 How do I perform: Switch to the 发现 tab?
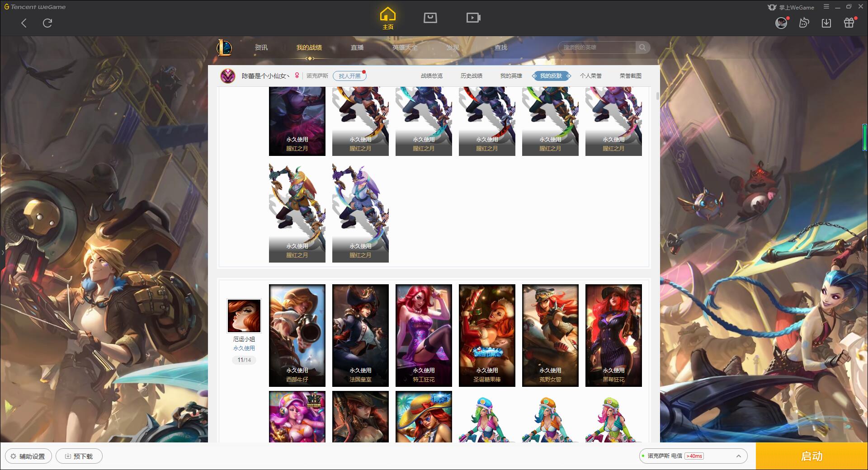453,47
